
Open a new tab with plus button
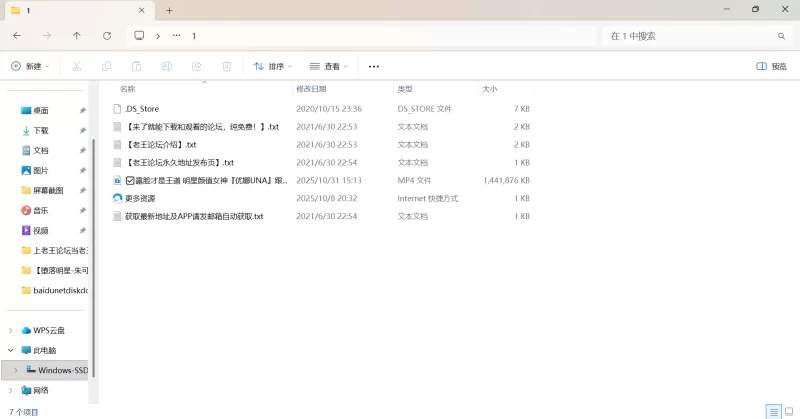coord(169,10)
